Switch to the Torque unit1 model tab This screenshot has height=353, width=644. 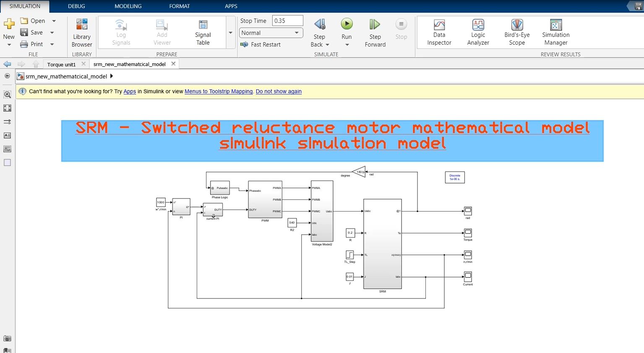click(61, 64)
